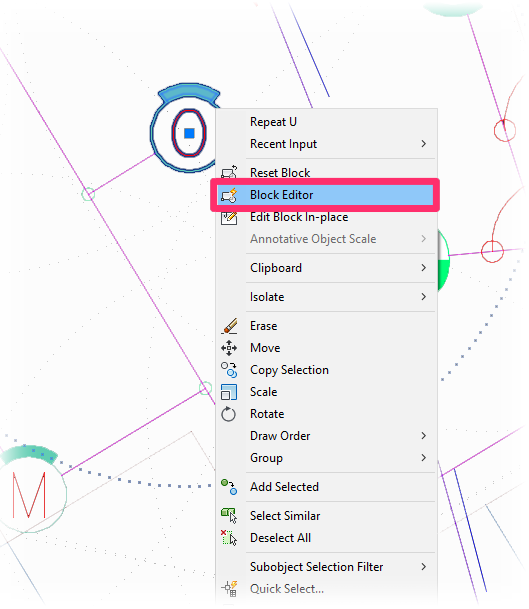Click the Rotate circular arrow icon
Image resolution: width=529 pixels, height=609 pixels.
[x=228, y=414]
